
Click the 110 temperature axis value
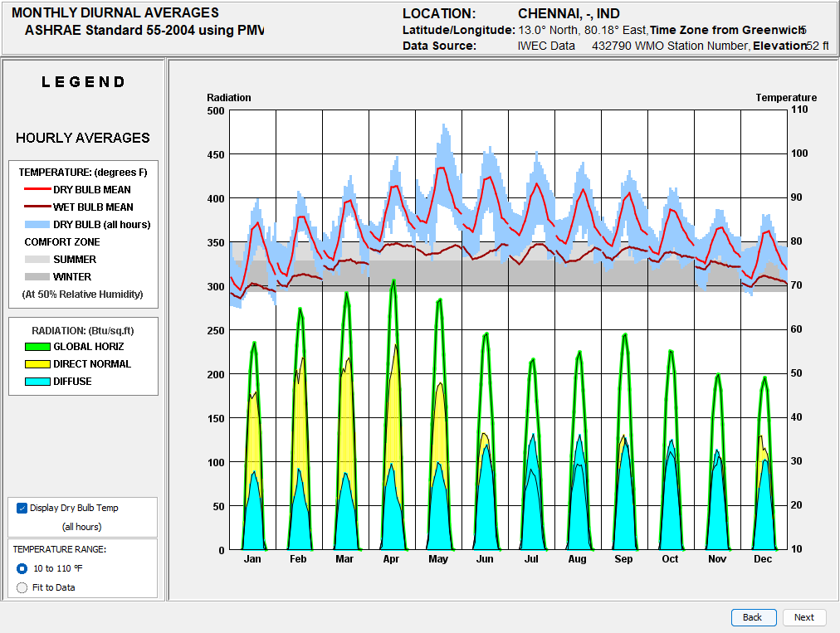[799, 110]
